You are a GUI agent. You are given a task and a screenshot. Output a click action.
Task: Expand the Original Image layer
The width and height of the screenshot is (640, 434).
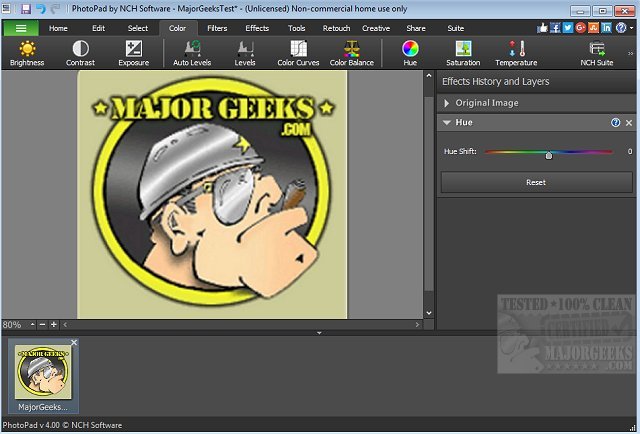coord(446,103)
